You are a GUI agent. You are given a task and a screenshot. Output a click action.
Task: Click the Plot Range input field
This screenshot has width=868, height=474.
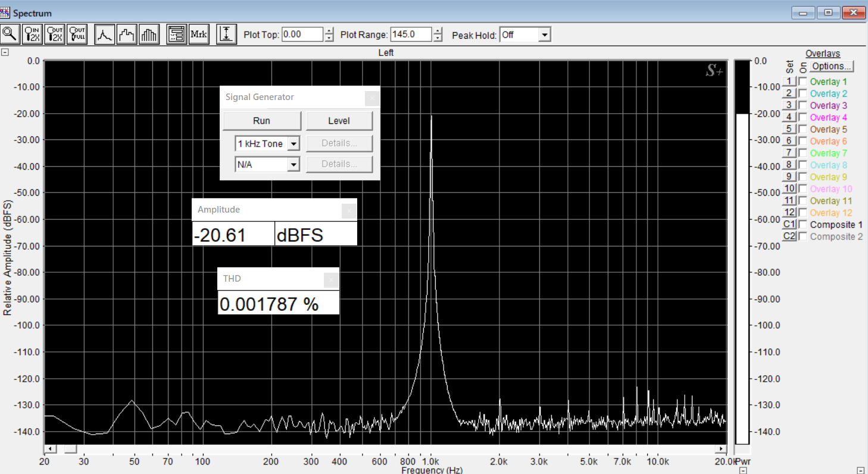[411, 35]
